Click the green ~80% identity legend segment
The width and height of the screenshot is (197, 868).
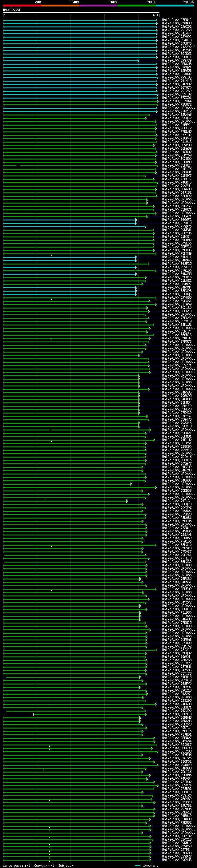[137, 6]
